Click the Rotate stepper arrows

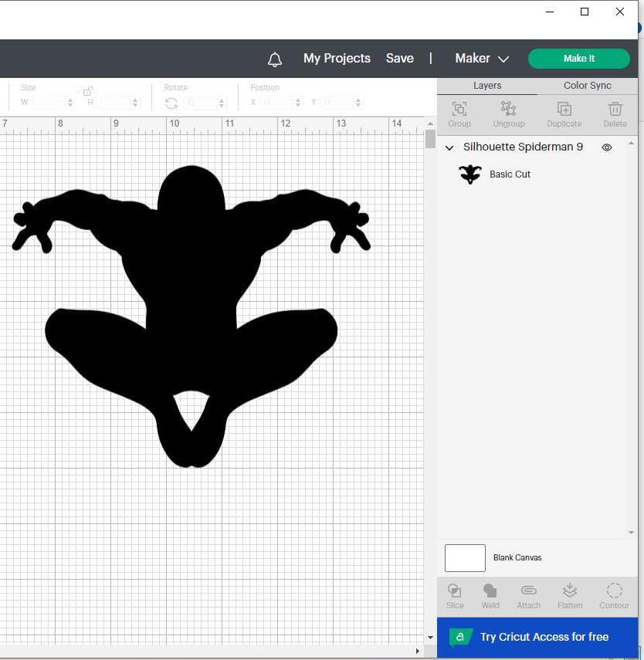(222, 103)
